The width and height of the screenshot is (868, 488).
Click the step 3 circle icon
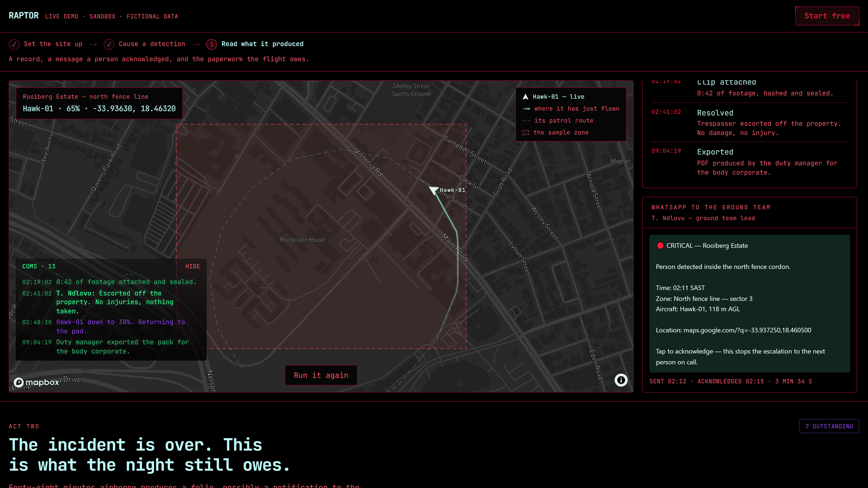211,44
